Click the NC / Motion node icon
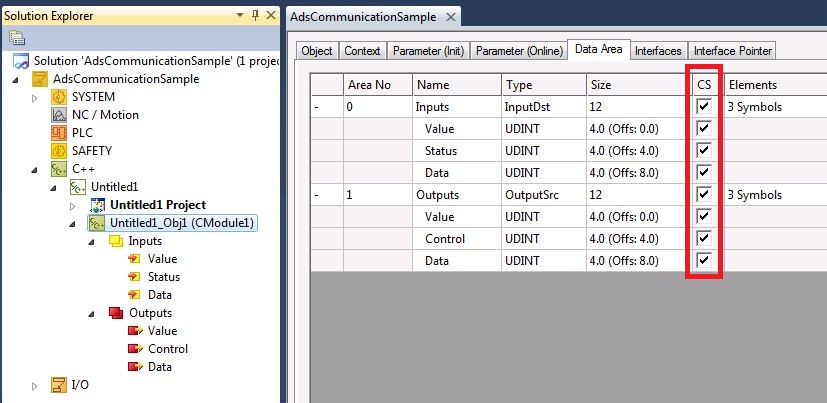 coord(59,115)
